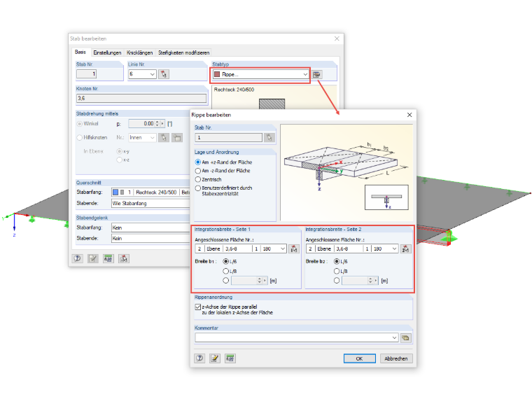The image size is (532, 399).
Task: Choose L/6 for Breite b2
Action: [x=337, y=261]
